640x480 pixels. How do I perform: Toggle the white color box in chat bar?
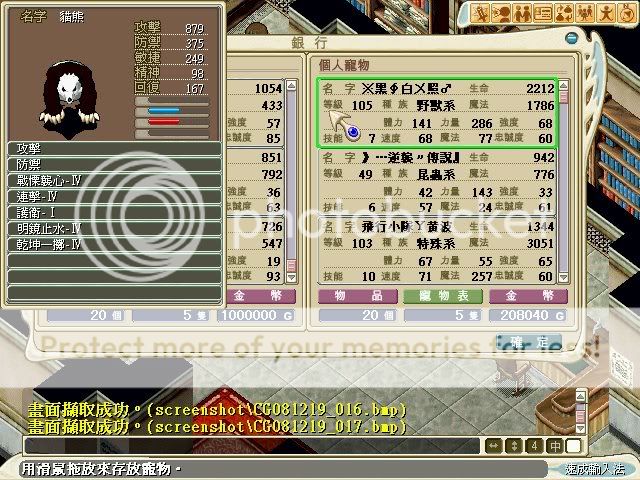(x=574, y=445)
